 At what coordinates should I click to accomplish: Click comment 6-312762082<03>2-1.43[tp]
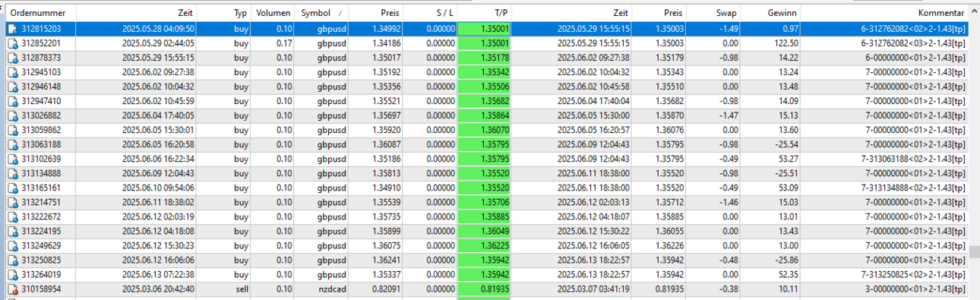(x=913, y=43)
